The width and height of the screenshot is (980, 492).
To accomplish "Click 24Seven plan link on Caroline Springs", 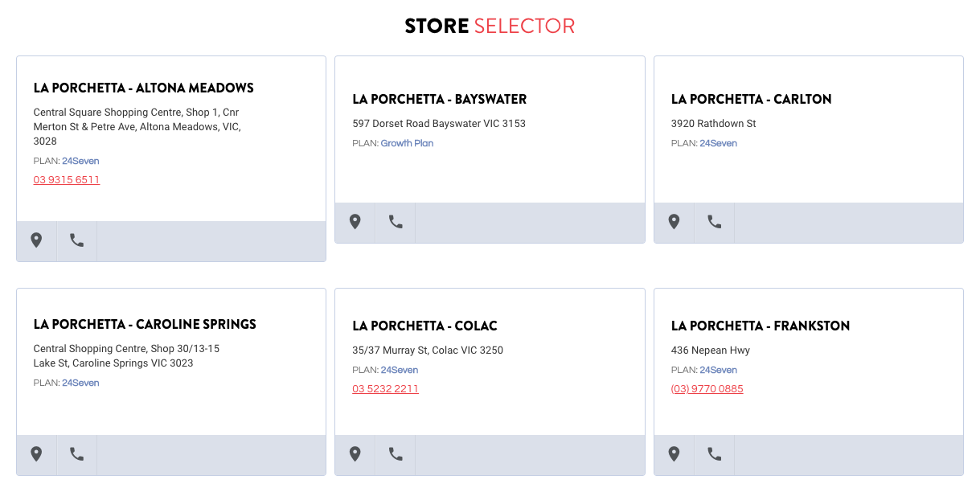I will click(80, 383).
